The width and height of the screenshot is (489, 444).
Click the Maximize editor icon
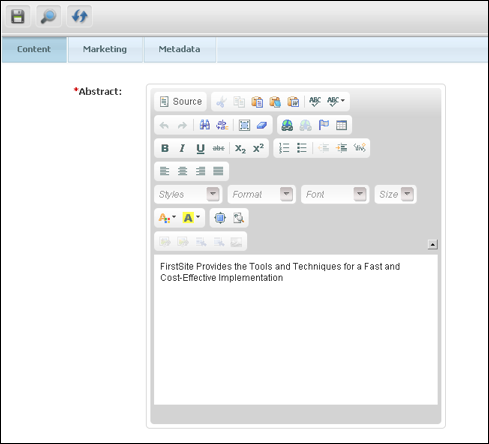(220, 218)
